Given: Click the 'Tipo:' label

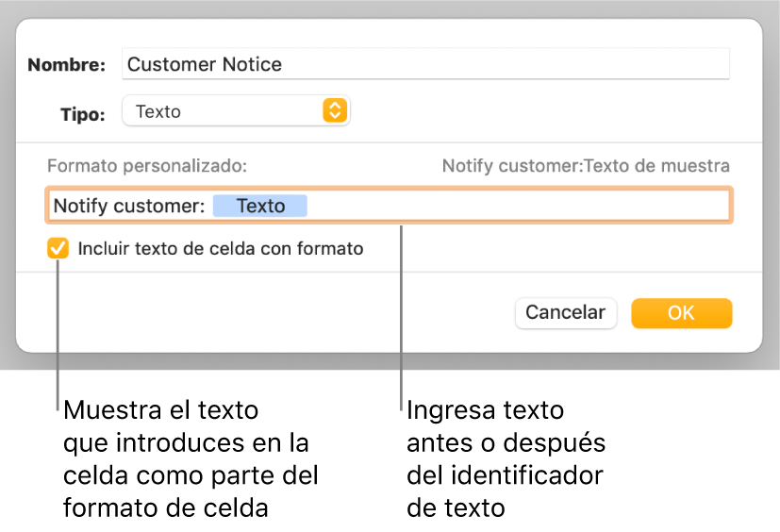Looking at the screenshot, I should (84, 112).
